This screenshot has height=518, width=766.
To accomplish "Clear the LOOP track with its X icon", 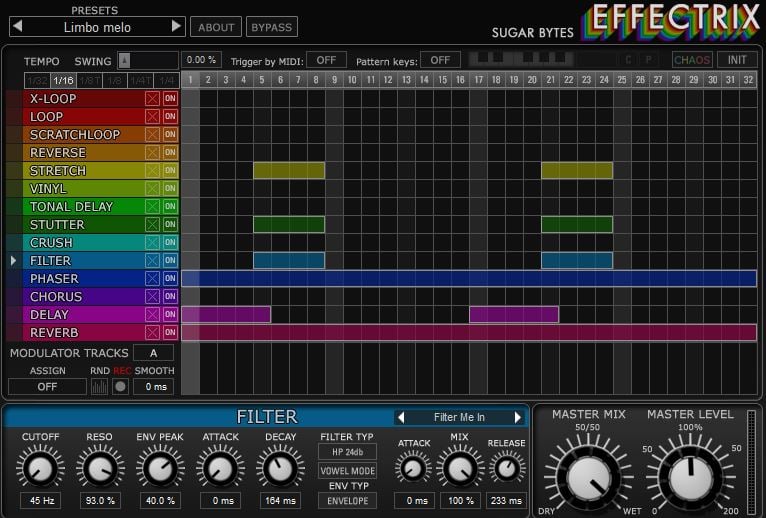I will coord(152,117).
